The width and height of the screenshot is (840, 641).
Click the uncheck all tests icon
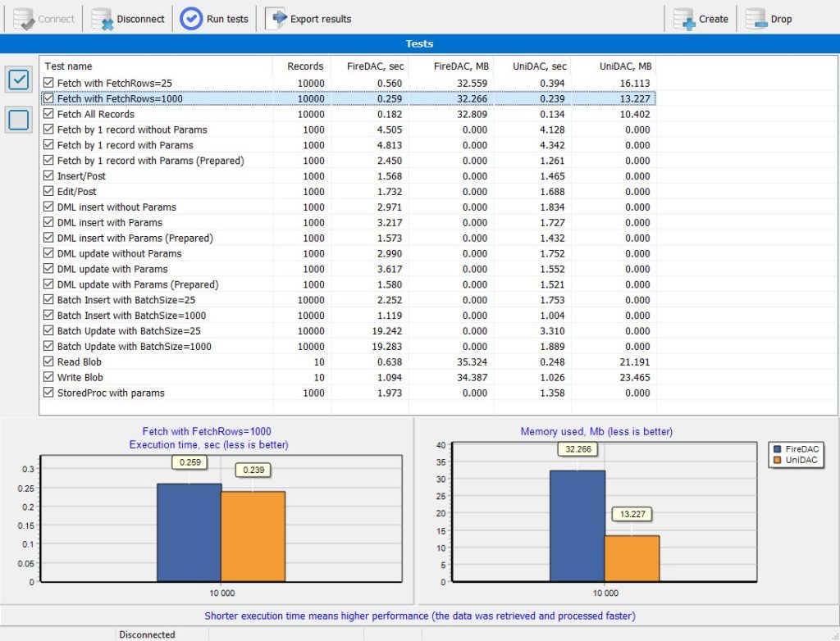point(19,120)
